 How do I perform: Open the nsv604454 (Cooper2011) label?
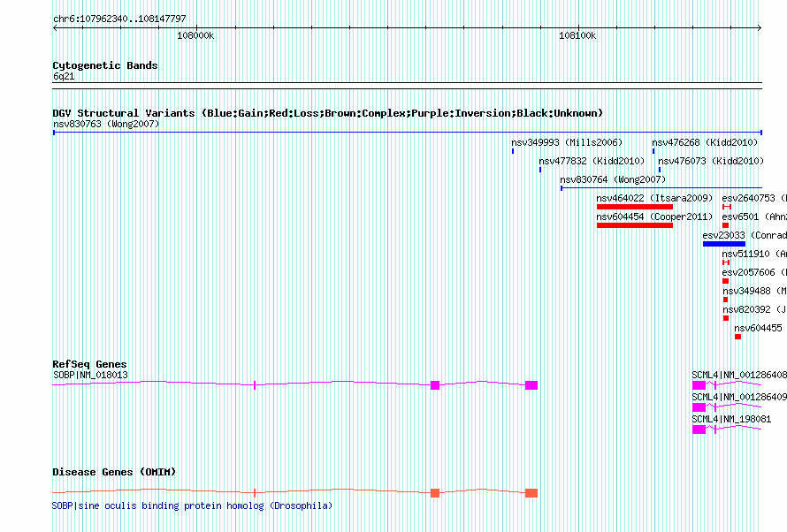(654, 217)
